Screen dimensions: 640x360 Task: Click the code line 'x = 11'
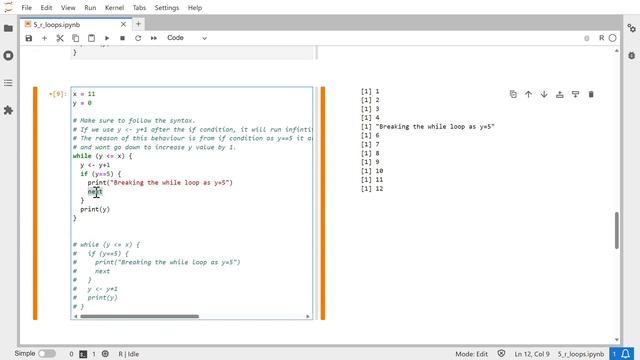click(84, 94)
